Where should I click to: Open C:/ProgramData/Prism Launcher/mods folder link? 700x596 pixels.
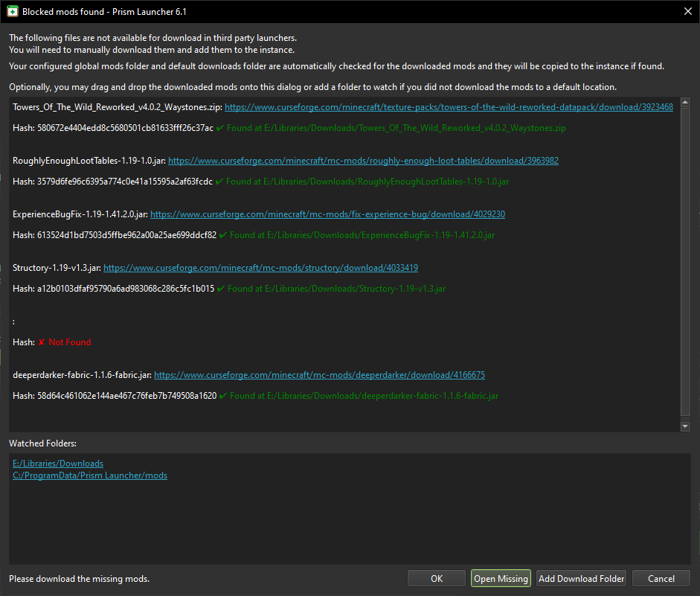click(x=90, y=475)
